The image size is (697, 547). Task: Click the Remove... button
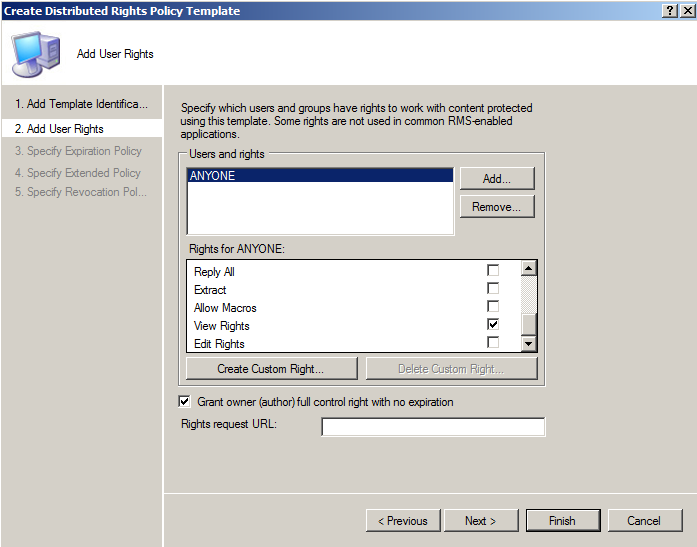496,207
